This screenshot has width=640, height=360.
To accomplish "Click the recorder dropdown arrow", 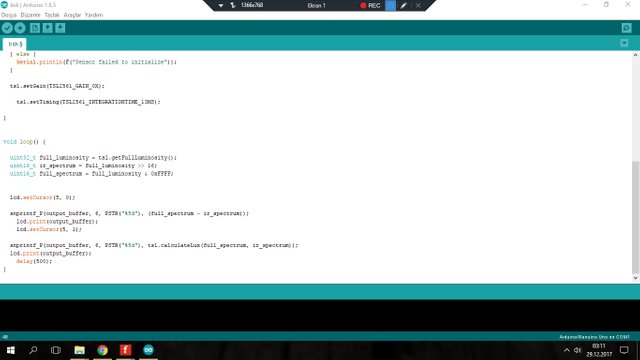I will [x=221, y=6].
